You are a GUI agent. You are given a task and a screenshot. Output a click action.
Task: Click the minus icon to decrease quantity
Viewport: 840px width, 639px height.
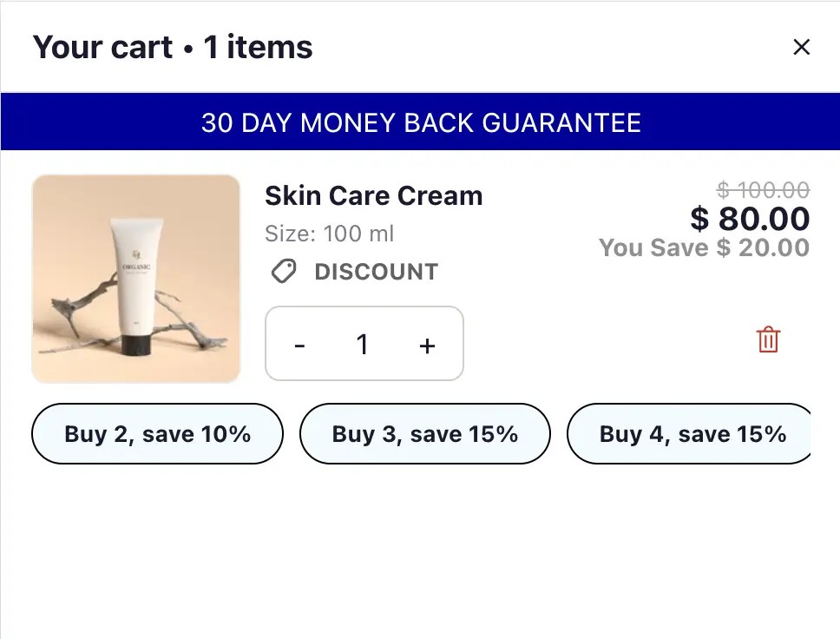coord(299,344)
